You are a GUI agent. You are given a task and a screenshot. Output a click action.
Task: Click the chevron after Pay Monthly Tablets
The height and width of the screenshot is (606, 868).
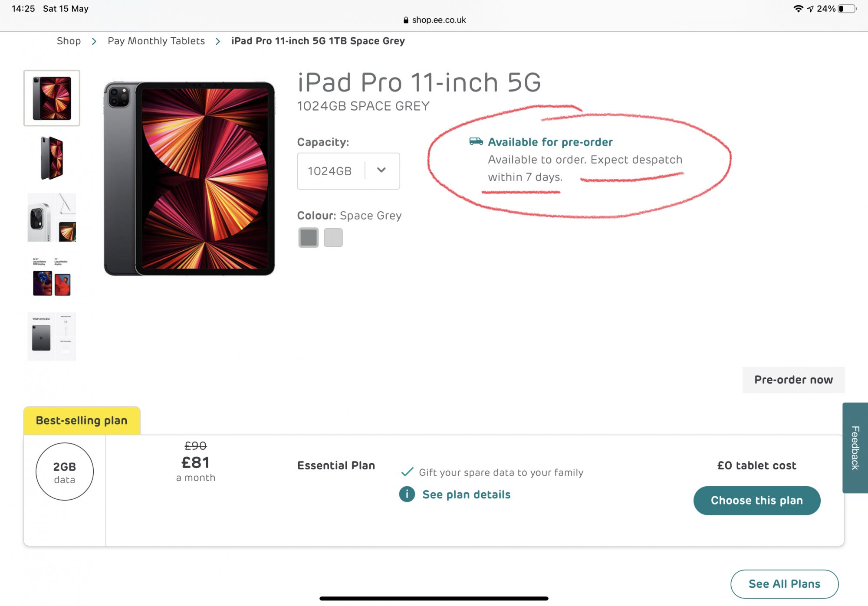coord(218,41)
